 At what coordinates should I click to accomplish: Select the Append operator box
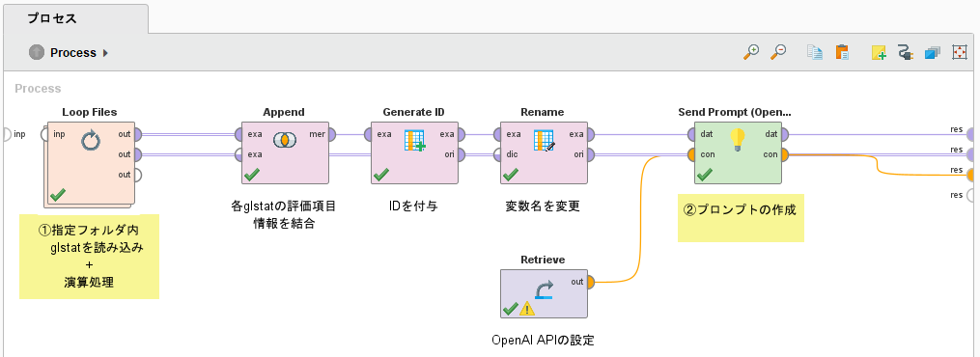pyautogui.click(x=285, y=153)
